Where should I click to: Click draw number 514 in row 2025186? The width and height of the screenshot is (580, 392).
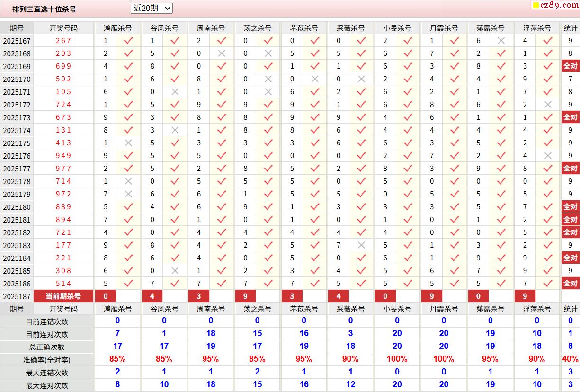63,284
